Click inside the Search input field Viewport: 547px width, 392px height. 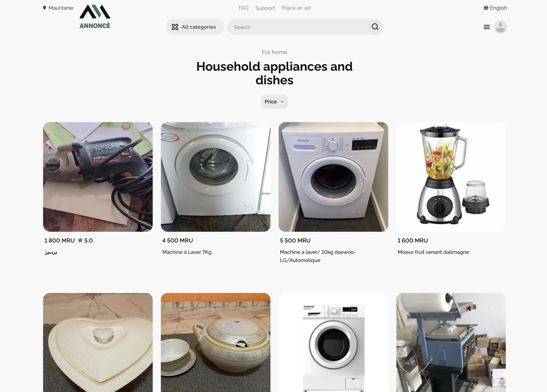point(298,27)
